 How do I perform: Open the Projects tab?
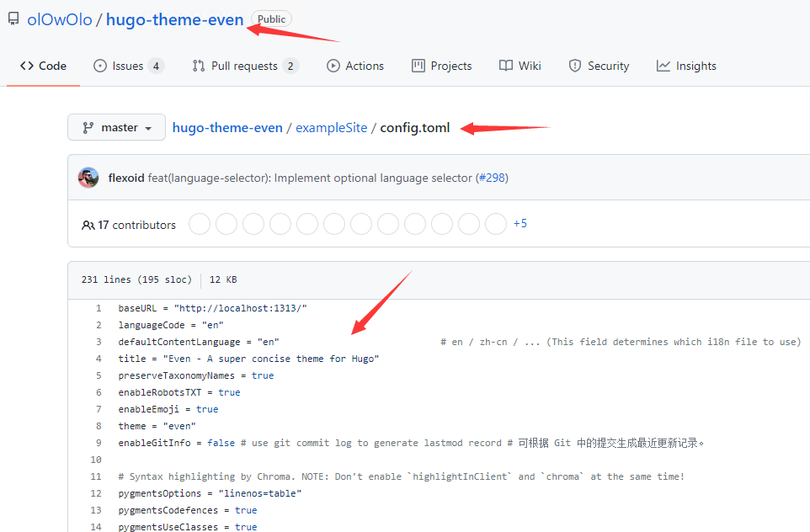click(x=442, y=66)
